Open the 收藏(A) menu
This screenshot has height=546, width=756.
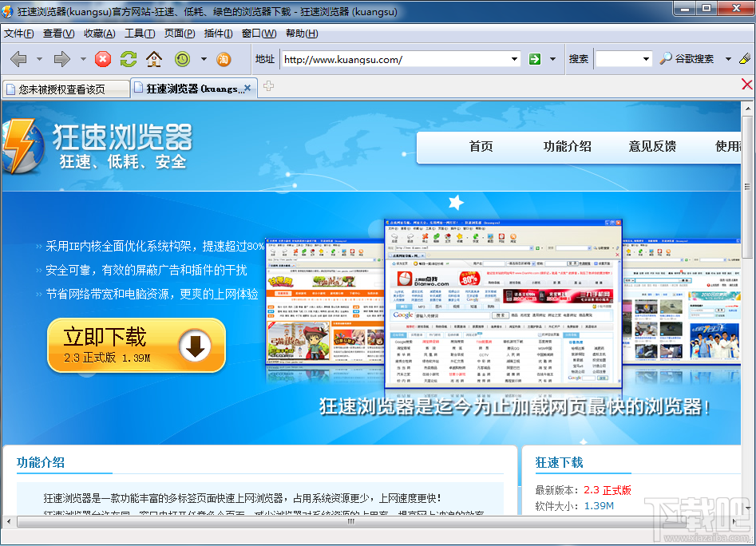point(99,34)
